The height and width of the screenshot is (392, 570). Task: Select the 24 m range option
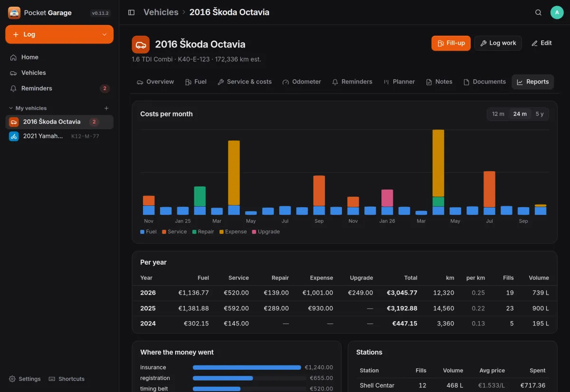click(520, 114)
